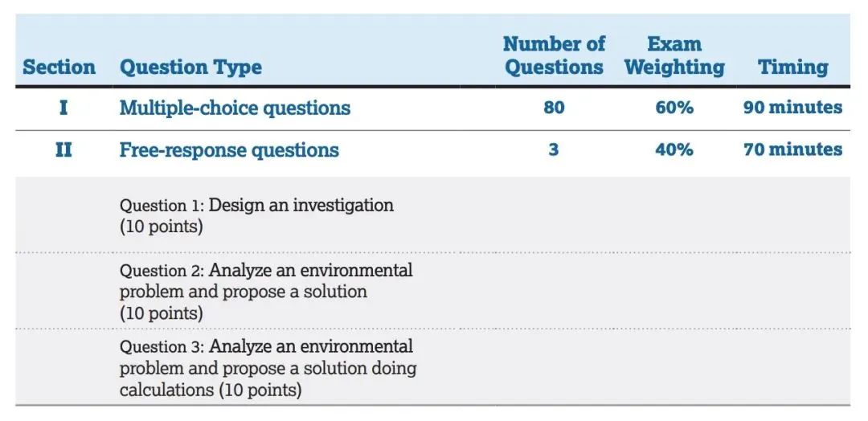Screen dimensions: 868x421
Task: Select the Timing column header
Action: 792,67
